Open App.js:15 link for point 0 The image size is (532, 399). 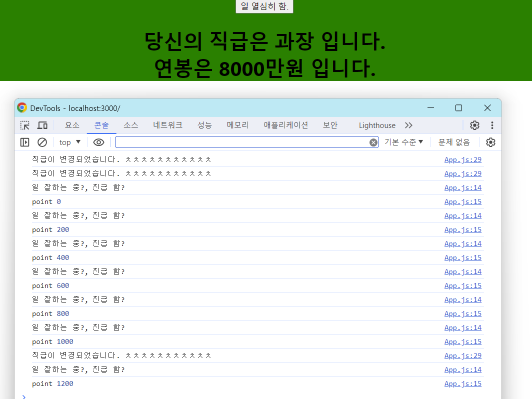463,201
